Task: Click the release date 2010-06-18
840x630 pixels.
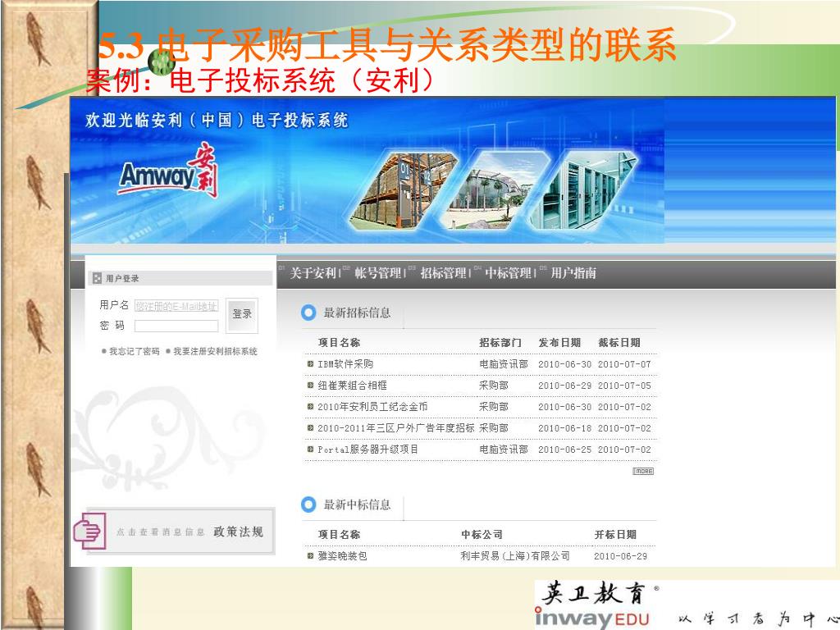Action: coord(564,428)
